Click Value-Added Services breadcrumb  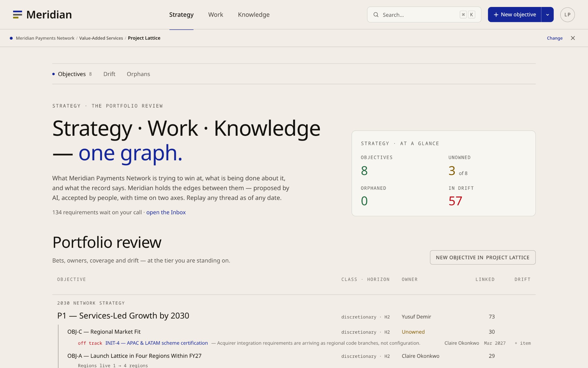(x=101, y=38)
